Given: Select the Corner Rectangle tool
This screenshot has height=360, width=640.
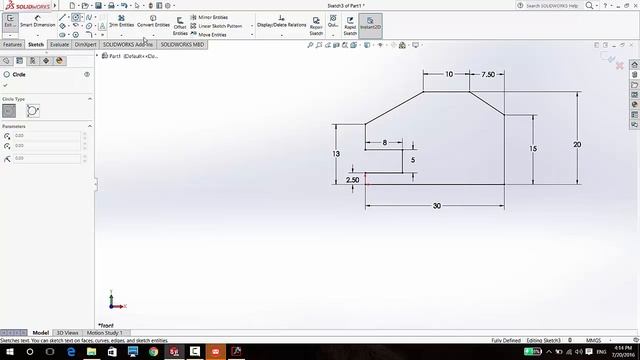Looking at the screenshot, I should (62, 26).
